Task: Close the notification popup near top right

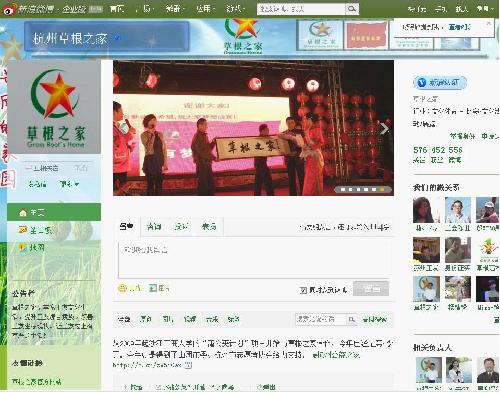Action: point(488,23)
